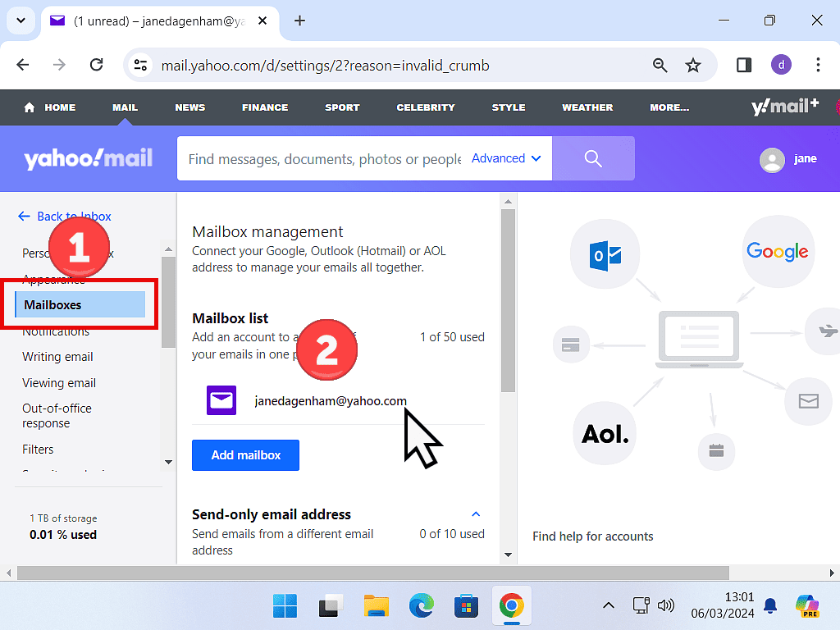840x630 pixels.
Task: Expand the Advanced search dropdown
Action: click(x=506, y=158)
